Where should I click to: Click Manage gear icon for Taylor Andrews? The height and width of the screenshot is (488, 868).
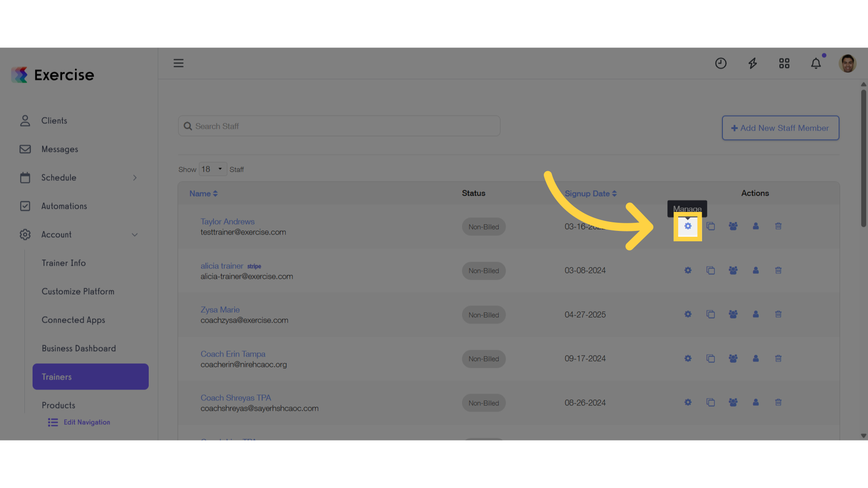pos(688,226)
